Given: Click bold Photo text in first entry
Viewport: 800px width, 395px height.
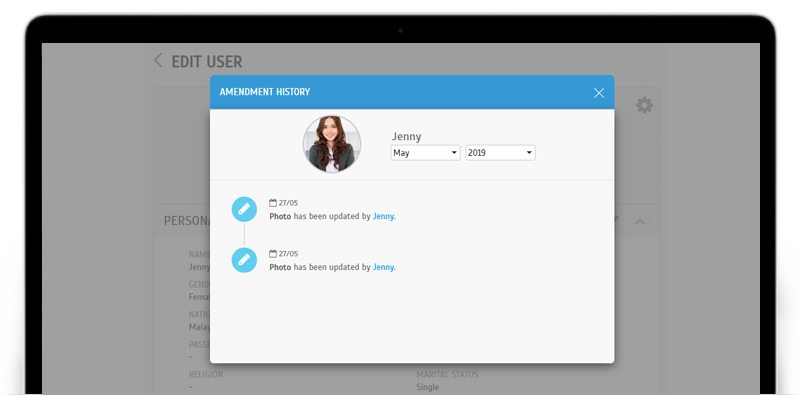Looking at the screenshot, I should [280, 216].
